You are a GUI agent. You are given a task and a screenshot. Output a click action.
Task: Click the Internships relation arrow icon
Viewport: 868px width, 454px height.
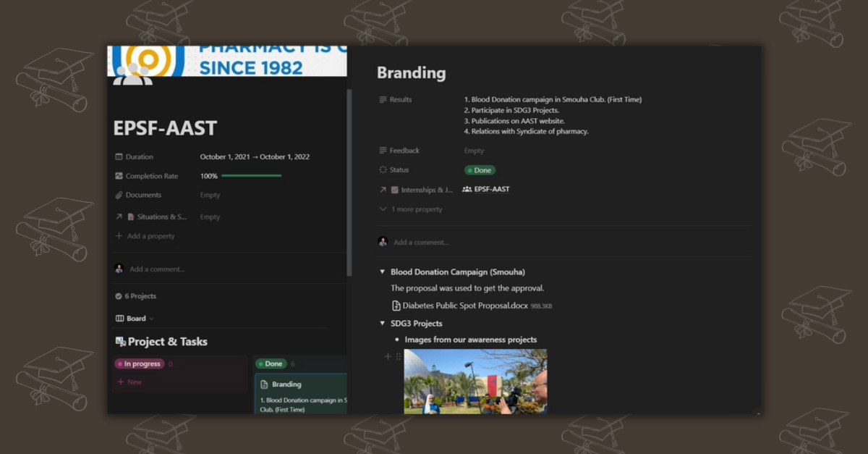383,190
